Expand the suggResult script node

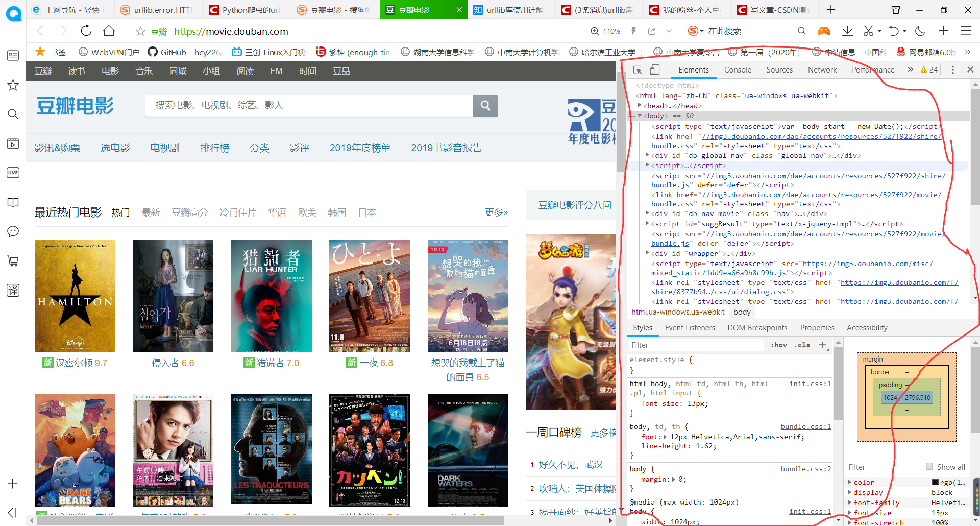[x=647, y=223]
